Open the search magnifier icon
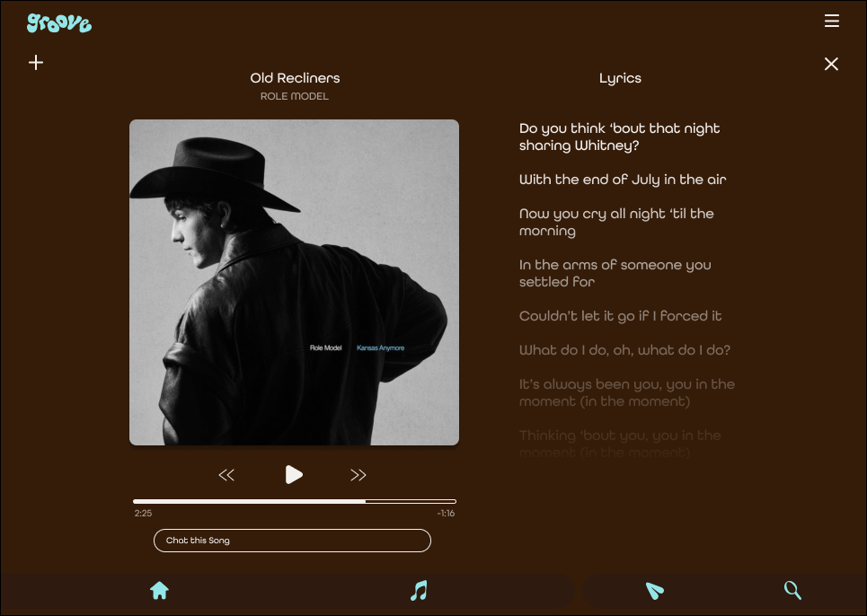 tap(792, 590)
